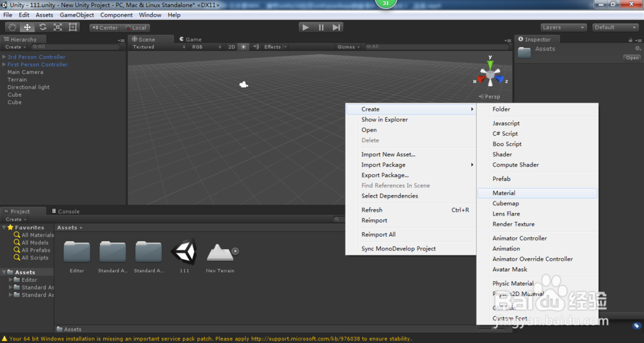644x343 pixels.
Task: Open the Textured draw mode dropdown
Action: pyautogui.click(x=158, y=47)
